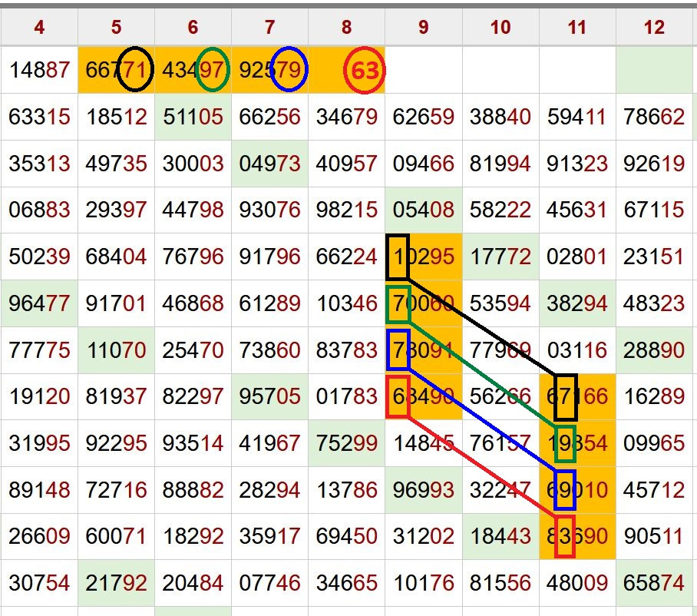Click the cell containing 44798
This screenshot has height=616, width=697.
click(193, 210)
